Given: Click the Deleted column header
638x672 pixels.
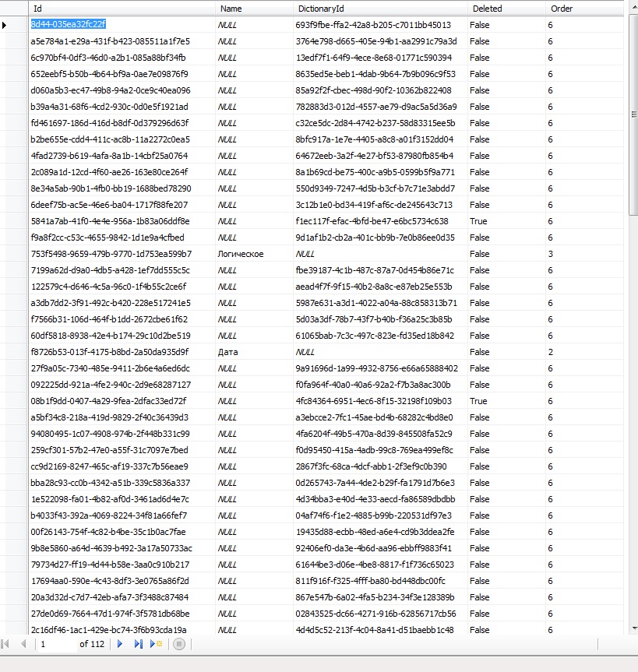Looking at the screenshot, I should tap(506, 9).
